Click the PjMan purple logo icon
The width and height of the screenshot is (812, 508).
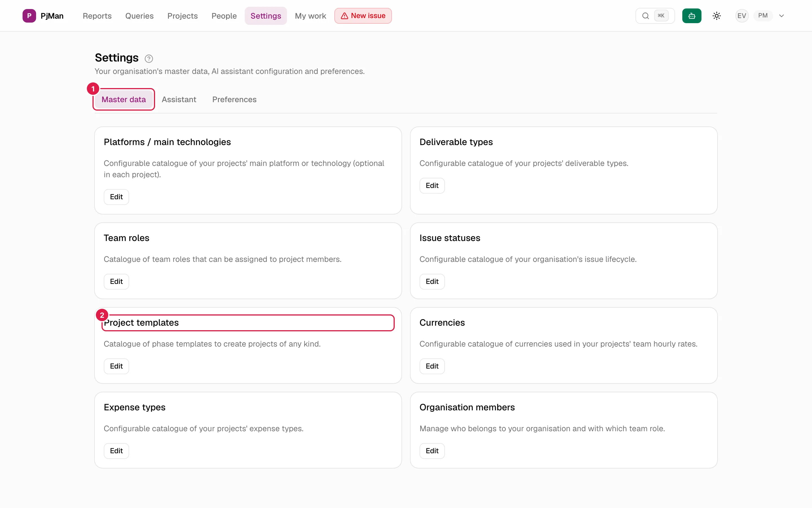pos(29,16)
